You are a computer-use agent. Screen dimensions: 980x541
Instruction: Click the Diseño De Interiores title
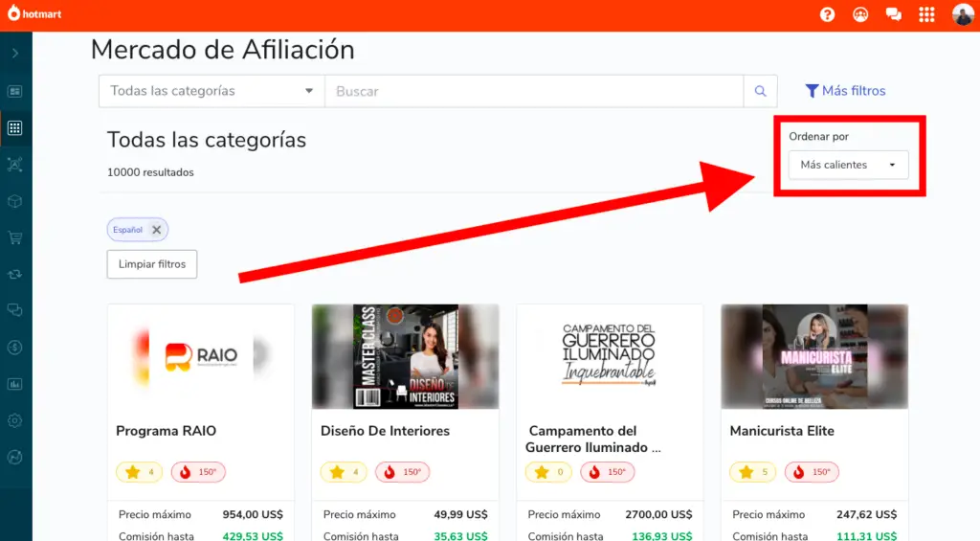tap(385, 430)
